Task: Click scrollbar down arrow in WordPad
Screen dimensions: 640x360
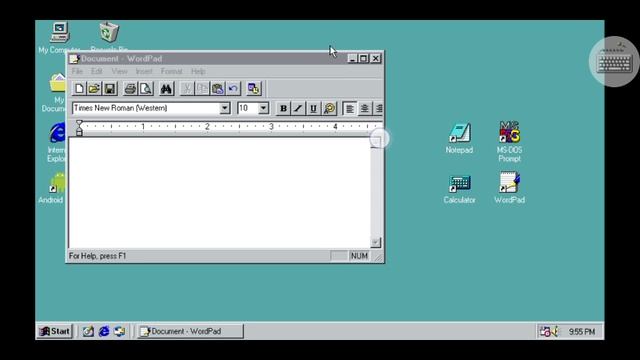Action: coord(376,242)
